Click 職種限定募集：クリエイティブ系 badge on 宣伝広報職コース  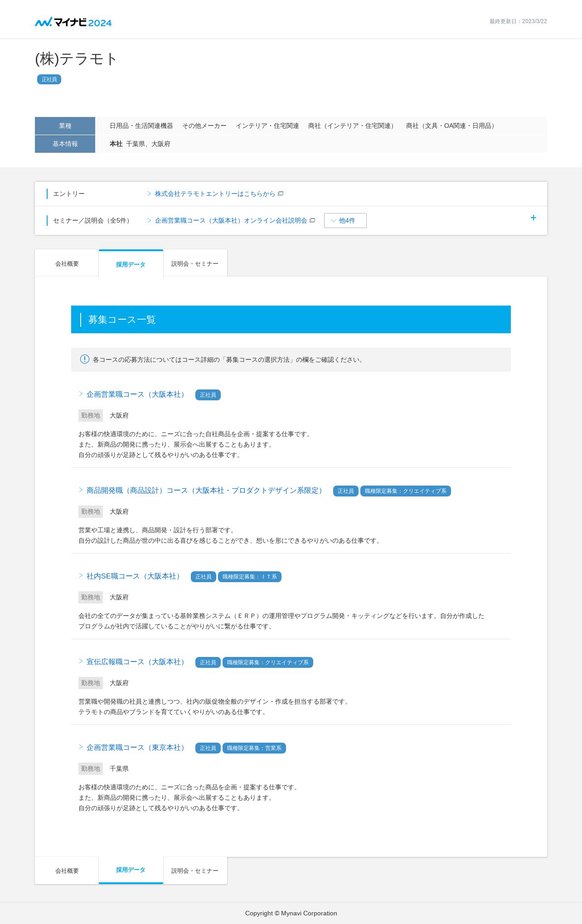[268, 662]
